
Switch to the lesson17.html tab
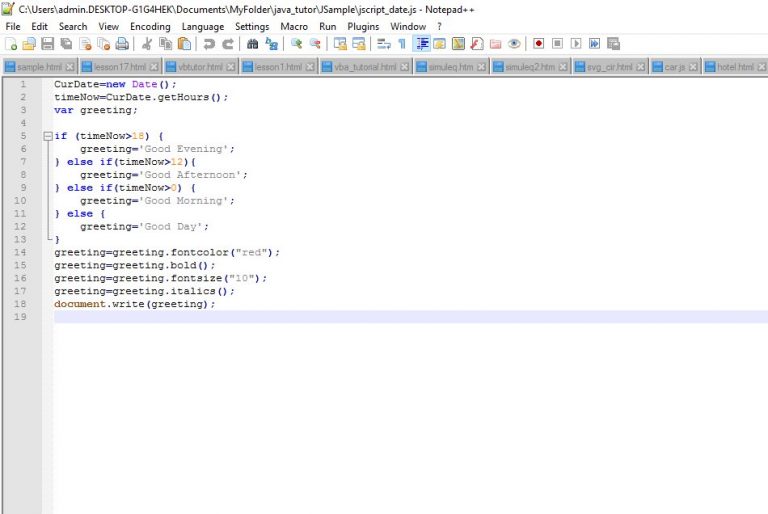pyautogui.click(x=120, y=67)
